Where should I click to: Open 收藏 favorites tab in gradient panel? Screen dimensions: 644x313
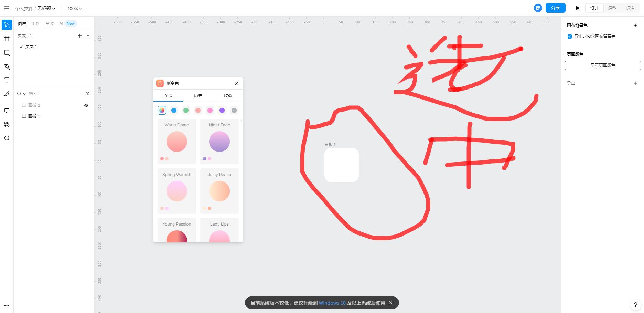[228, 96]
